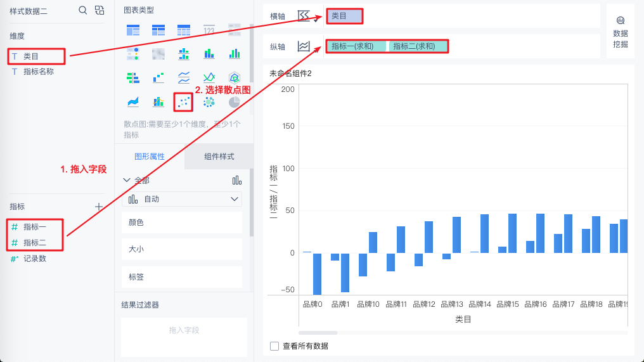The width and height of the screenshot is (644, 362).
Task: Click the chart's horizontal scrollbar thumb
Action: pyautogui.click(x=318, y=332)
